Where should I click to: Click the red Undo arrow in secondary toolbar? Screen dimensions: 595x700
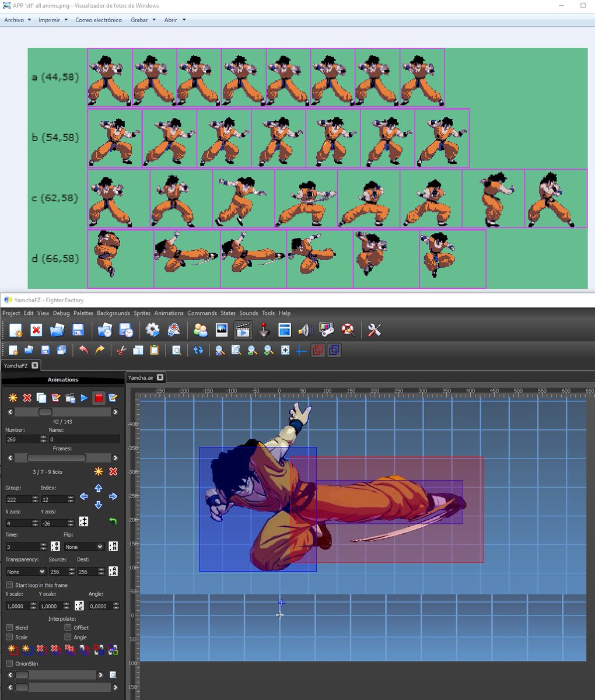point(83,350)
